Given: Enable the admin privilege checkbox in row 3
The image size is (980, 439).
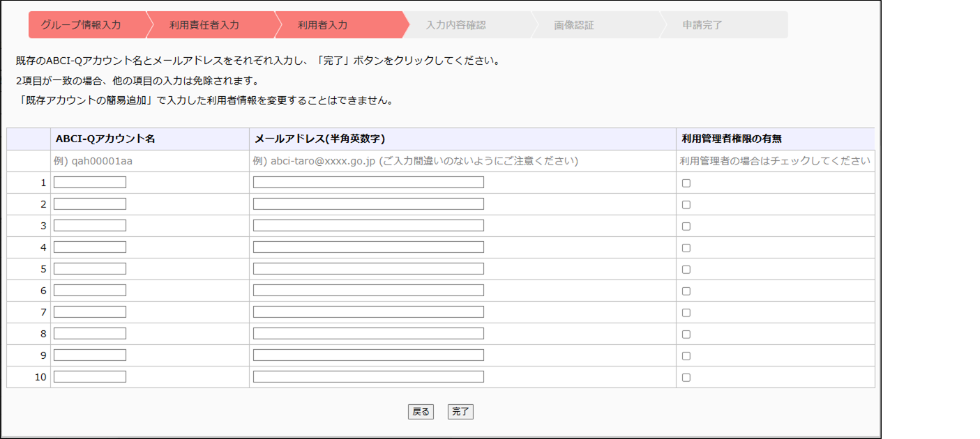Looking at the screenshot, I should point(686,226).
